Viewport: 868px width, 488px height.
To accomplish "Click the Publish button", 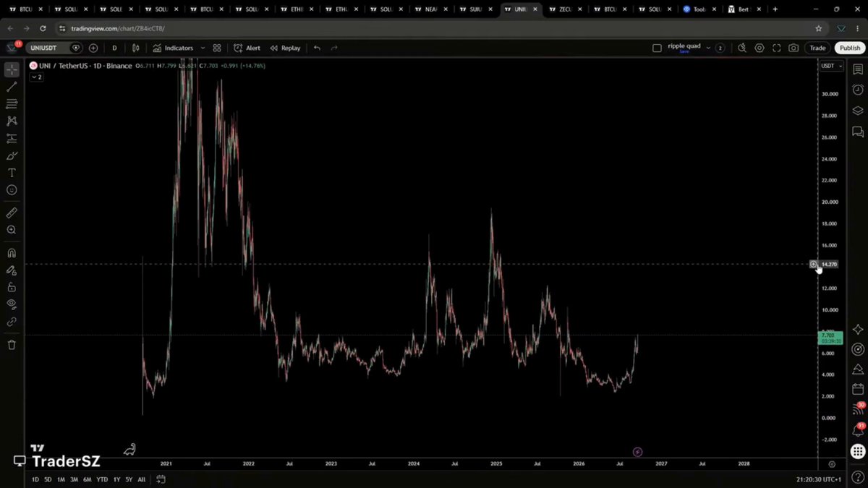I will pyautogui.click(x=850, y=48).
